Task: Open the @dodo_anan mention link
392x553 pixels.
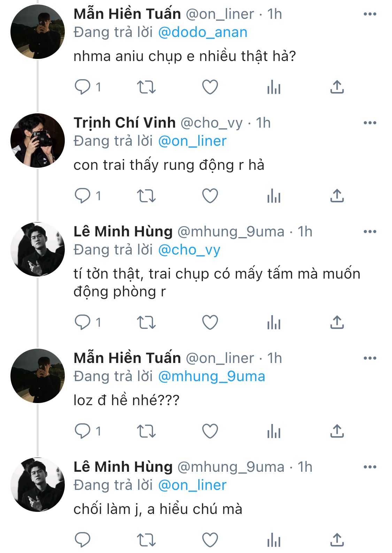Action: 202,32
